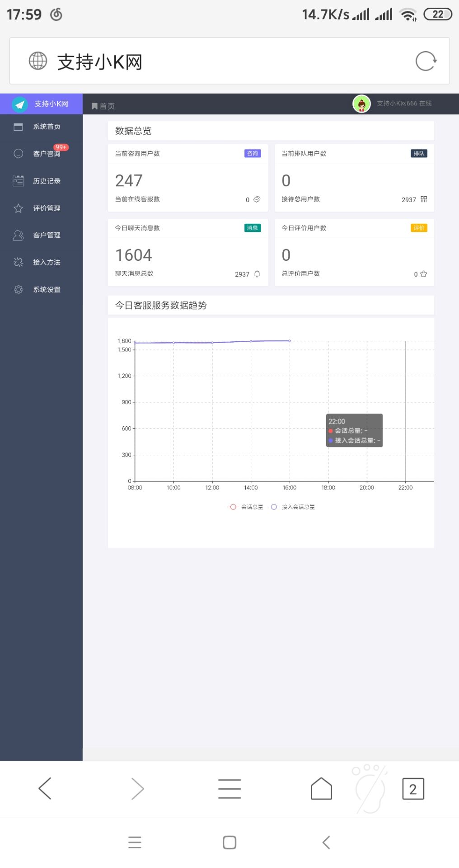Click the 接入方法 link icon
The height and width of the screenshot is (868, 459).
click(x=18, y=262)
